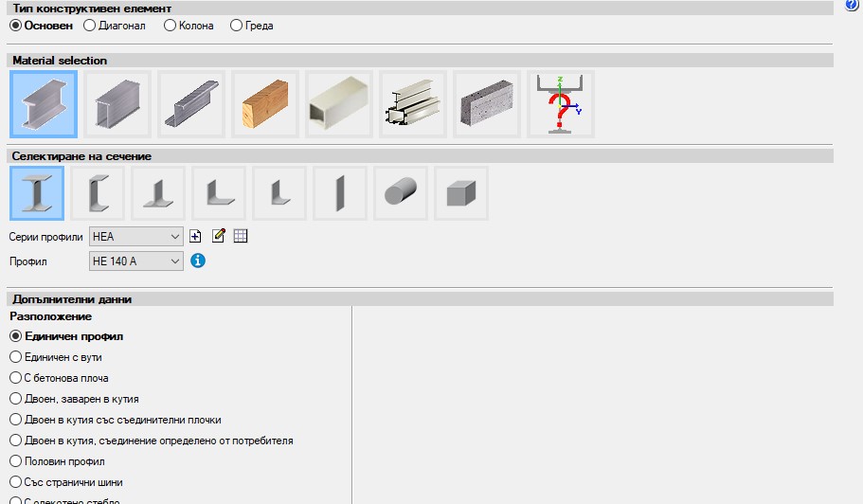The height and width of the screenshot is (504, 863).
Task: Select the small unequal angle section icon
Action: 279,193
